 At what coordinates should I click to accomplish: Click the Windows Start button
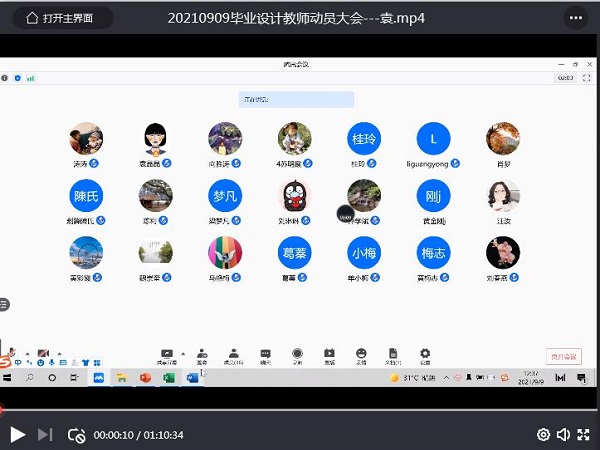coord(7,378)
